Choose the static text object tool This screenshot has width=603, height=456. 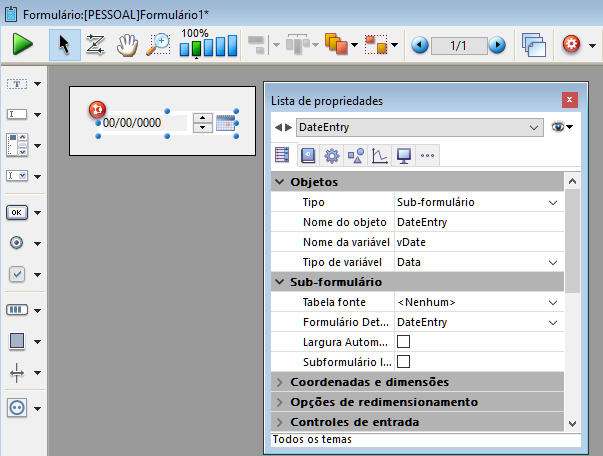(17, 84)
